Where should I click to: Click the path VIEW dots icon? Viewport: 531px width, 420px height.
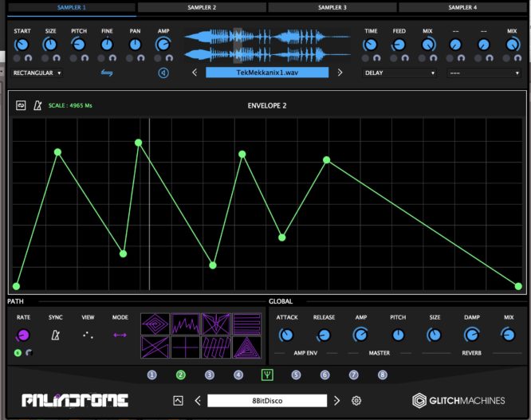click(88, 335)
